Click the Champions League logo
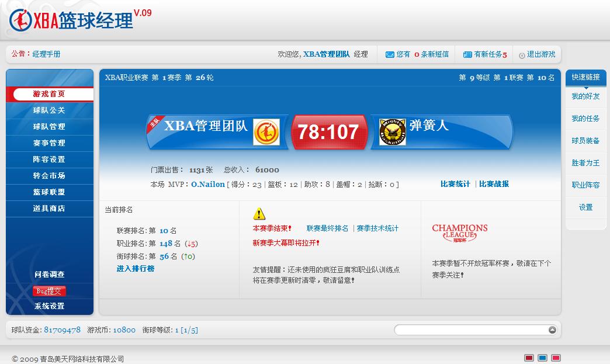Viewport: 610px width, 364px height. [460, 233]
